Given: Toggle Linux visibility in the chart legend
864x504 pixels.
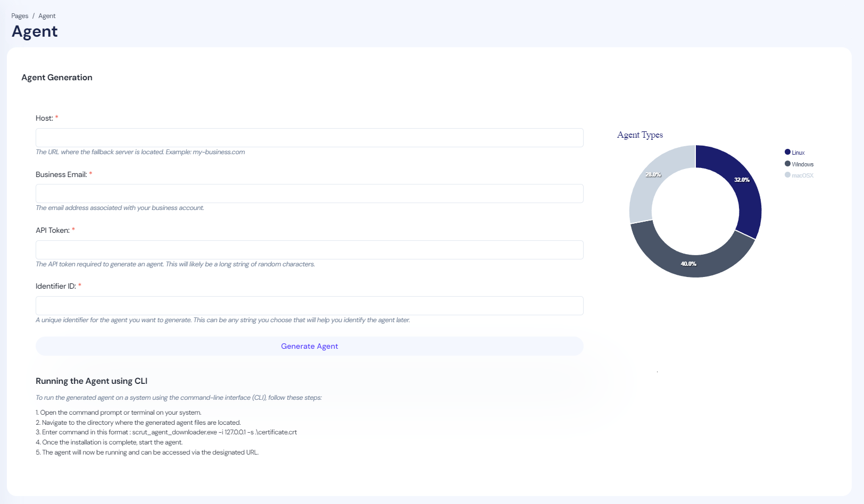Looking at the screenshot, I should [x=797, y=152].
